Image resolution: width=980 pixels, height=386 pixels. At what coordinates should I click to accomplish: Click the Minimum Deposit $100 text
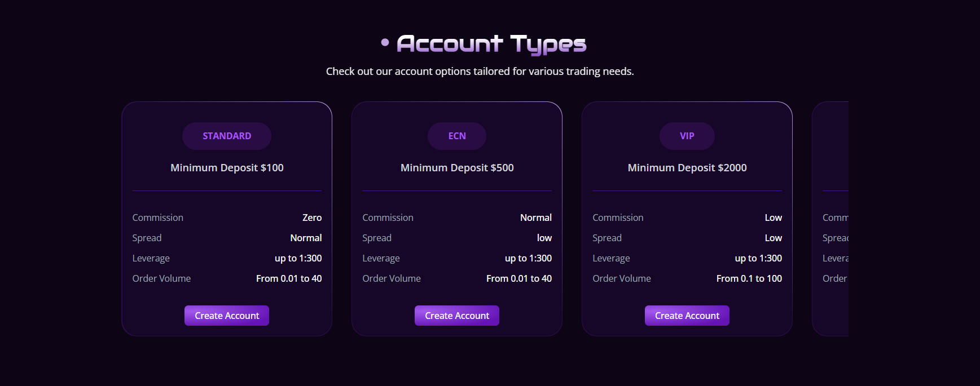227,168
